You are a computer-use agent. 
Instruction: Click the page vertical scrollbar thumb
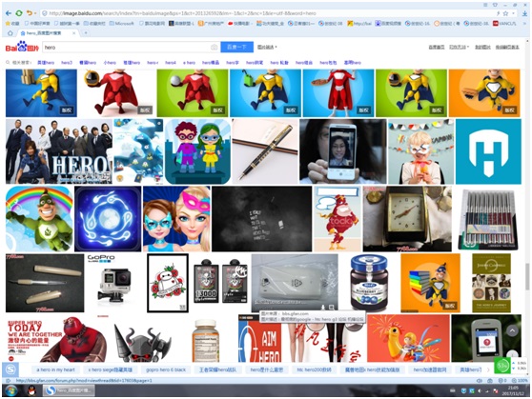pos(527,276)
